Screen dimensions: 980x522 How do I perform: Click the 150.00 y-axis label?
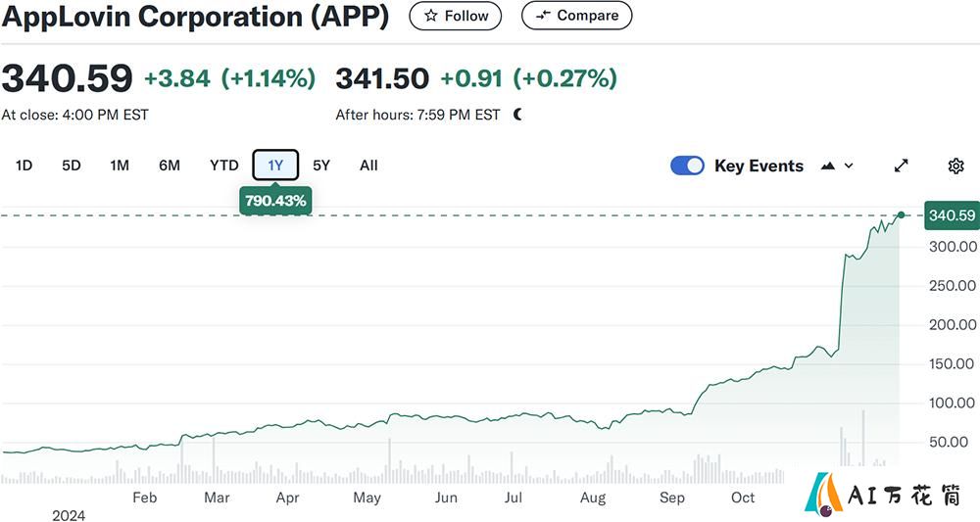pos(954,363)
